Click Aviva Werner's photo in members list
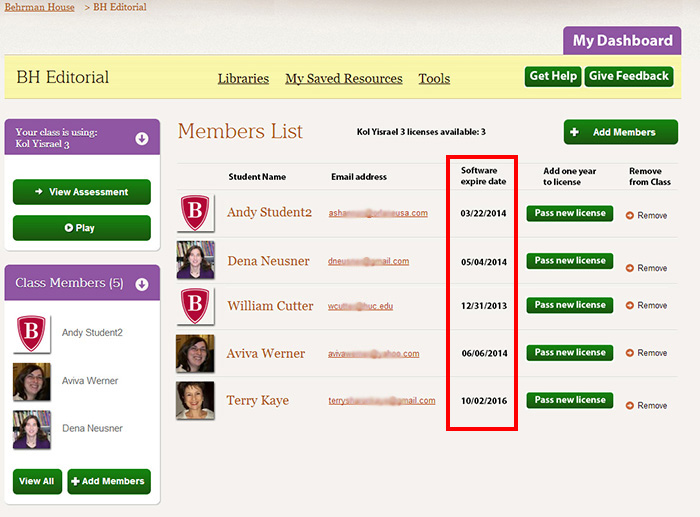700x517 pixels. tap(195, 354)
